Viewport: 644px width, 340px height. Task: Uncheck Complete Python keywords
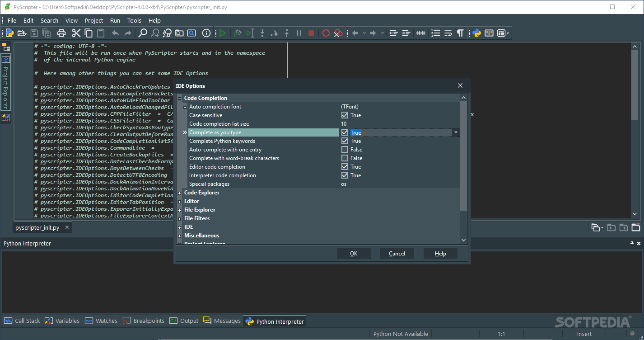345,141
